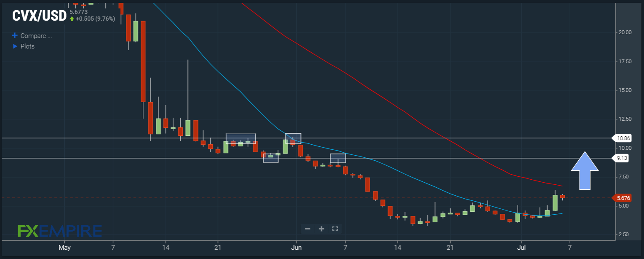Open the Compare symbol option

point(32,36)
